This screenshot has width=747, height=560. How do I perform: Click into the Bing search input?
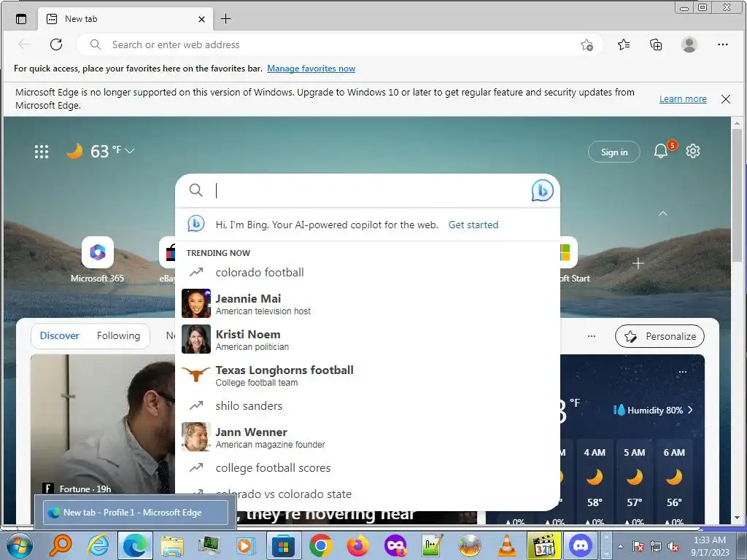tap(369, 190)
